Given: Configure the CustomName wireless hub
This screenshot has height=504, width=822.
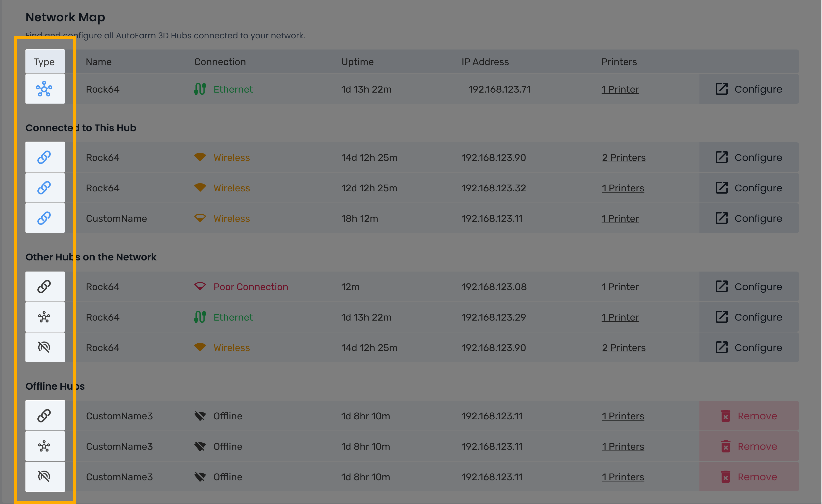Looking at the screenshot, I should point(749,218).
